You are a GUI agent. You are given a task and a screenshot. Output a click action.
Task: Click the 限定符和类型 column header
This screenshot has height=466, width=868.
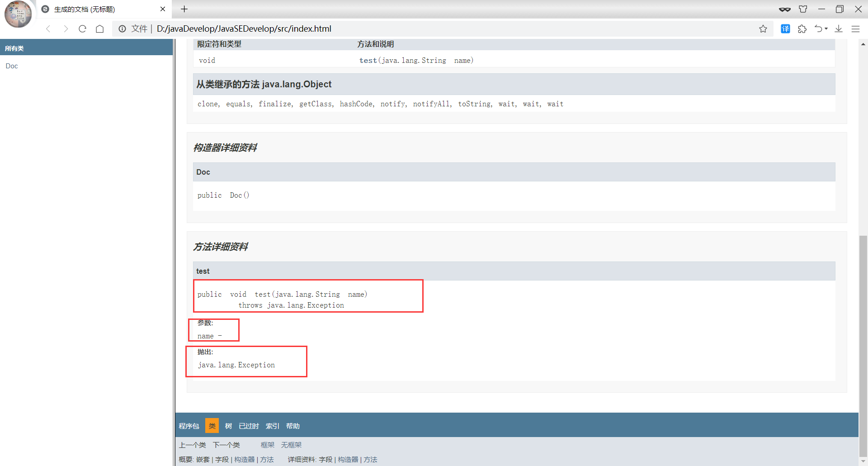pyautogui.click(x=219, y=44)
